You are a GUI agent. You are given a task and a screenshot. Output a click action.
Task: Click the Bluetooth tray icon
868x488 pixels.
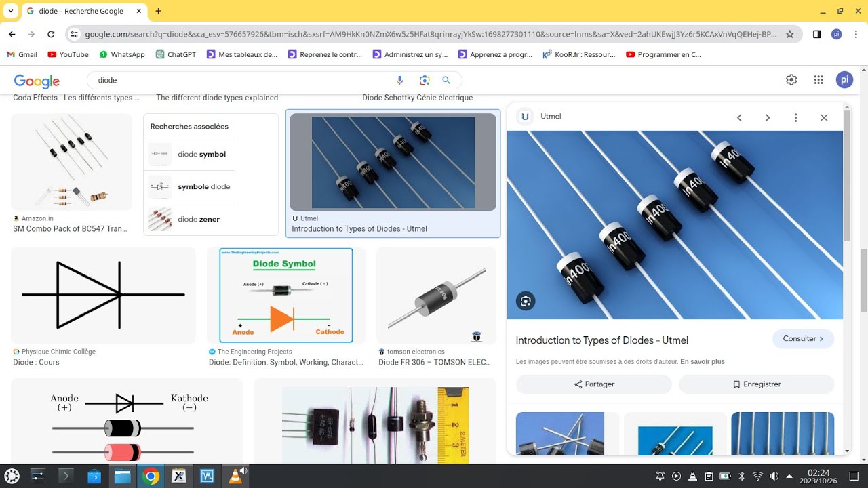point(742,476)
